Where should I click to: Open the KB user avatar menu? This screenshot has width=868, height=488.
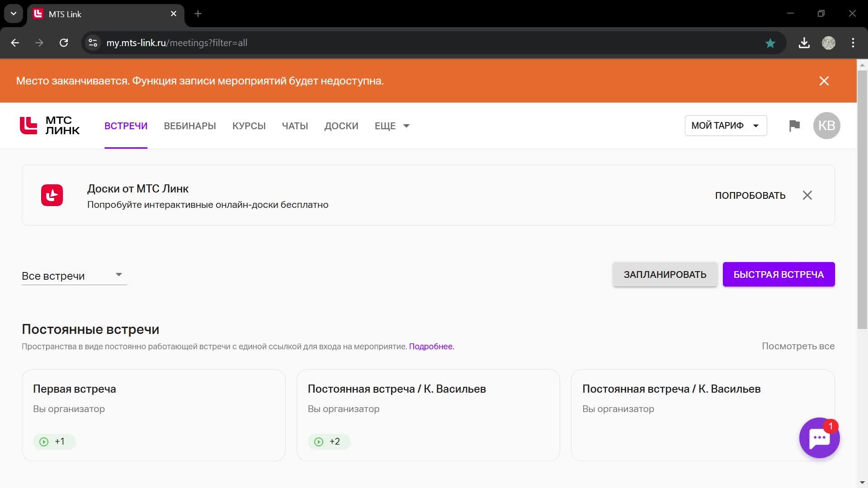point(826,126)
